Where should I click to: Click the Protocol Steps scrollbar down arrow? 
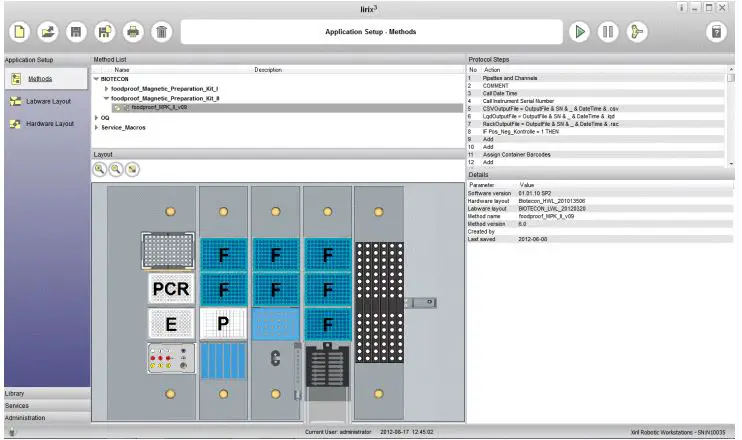click(x=731, y=163)
